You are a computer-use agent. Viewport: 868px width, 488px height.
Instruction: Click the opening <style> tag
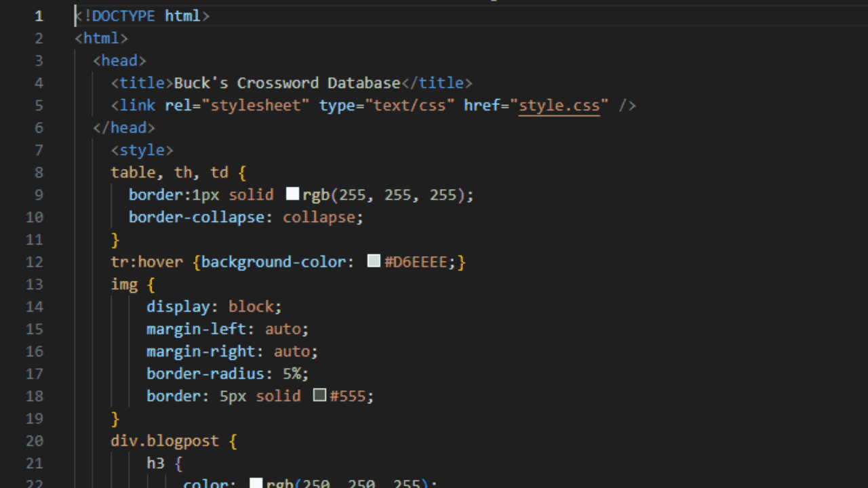[142, 150]
